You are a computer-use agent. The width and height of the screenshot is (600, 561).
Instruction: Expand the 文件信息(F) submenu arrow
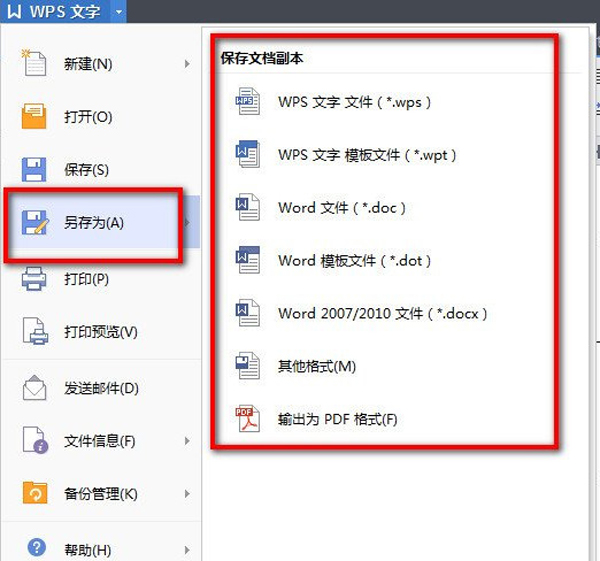pos(187,441)
